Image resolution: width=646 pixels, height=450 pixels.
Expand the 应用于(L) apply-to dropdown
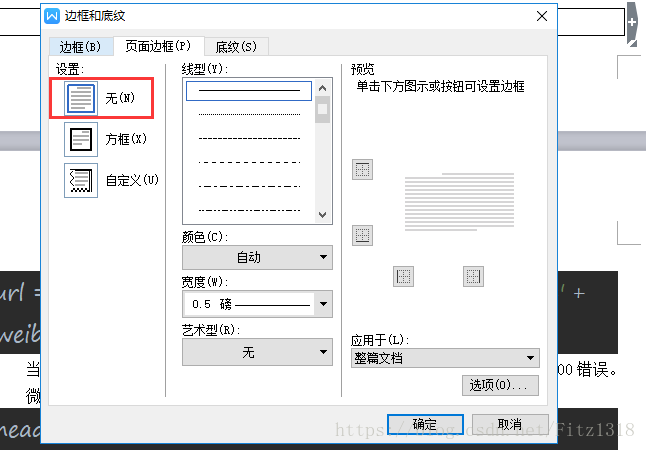click(445, 358)
